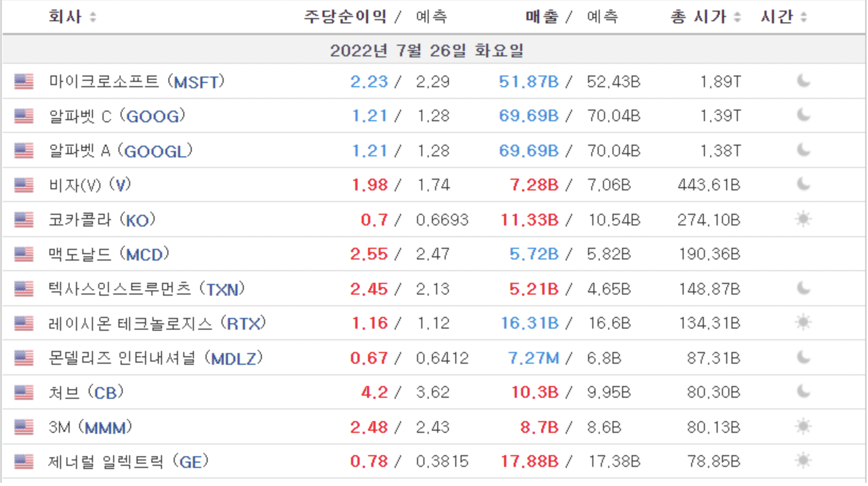This screenshot has width=868, height=486.
Task: Click Microsoft's EPS value 2.23
Action: (x=369, y=82)
